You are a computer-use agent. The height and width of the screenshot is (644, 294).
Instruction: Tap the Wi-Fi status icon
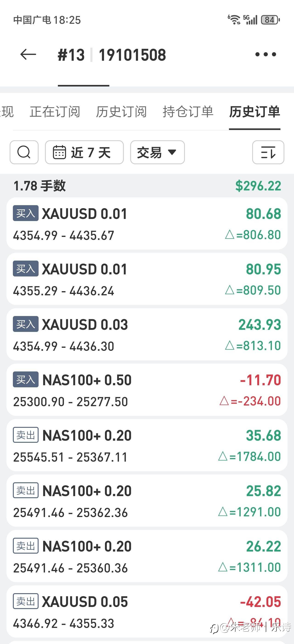pyautogui.click(x=234, y=20)
